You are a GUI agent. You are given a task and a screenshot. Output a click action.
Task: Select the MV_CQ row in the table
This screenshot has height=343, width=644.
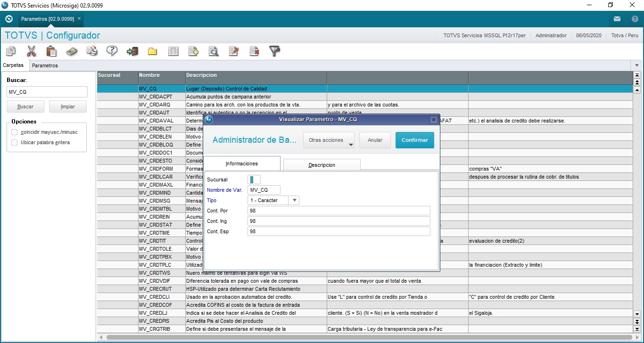click(x=364, y=89)
